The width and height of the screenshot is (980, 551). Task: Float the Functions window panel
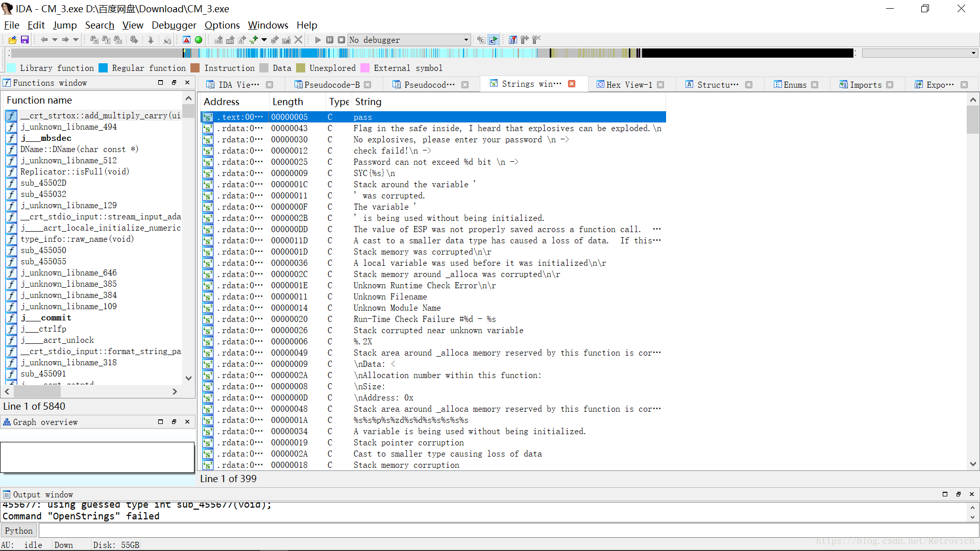click(174, 83)
